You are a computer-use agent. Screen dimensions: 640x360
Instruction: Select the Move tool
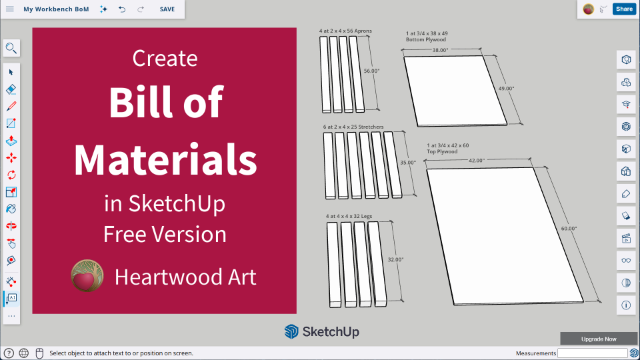coord(11,158)
